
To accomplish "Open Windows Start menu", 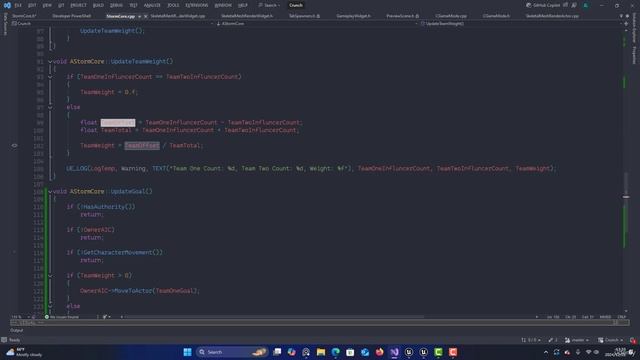I will (x=187, y=352).
